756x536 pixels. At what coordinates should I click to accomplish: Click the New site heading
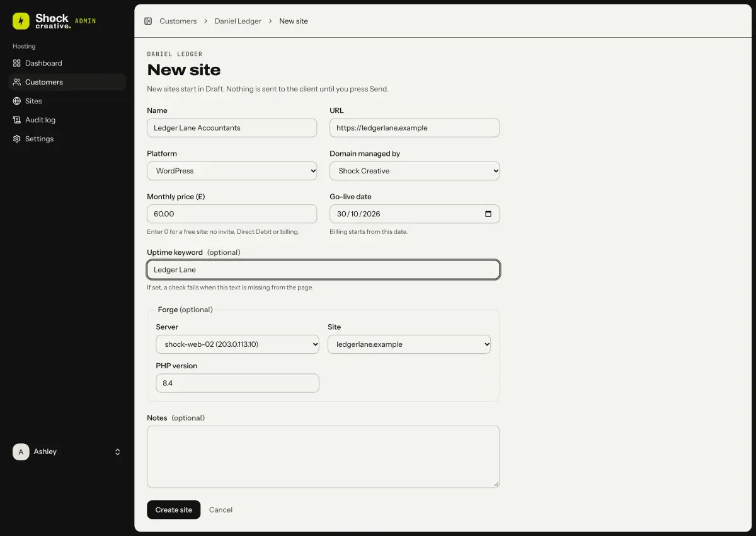point(184,70)
